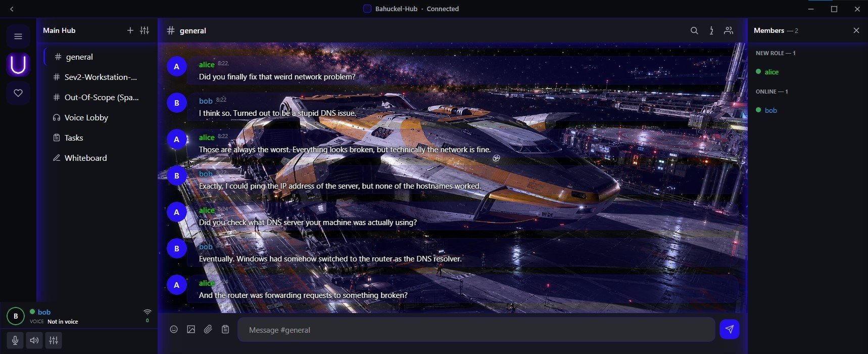Click the back arrow in title bar

[x=12, y=9]
